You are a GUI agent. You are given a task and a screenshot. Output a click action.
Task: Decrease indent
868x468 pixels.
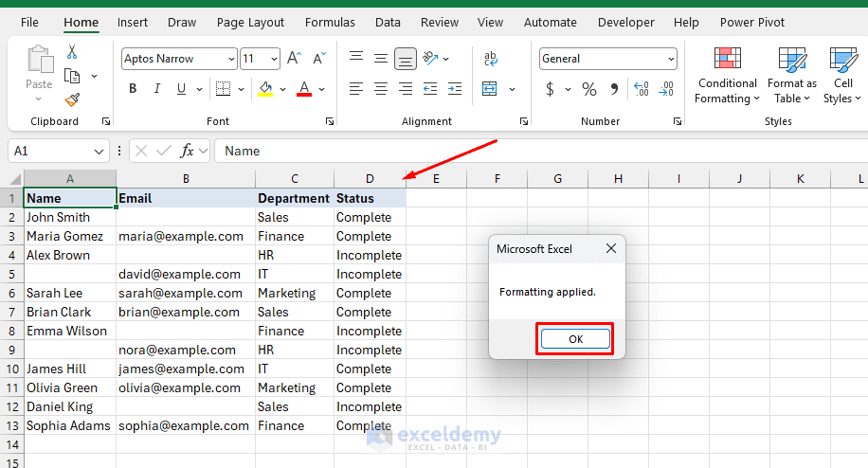click(430, 88)
